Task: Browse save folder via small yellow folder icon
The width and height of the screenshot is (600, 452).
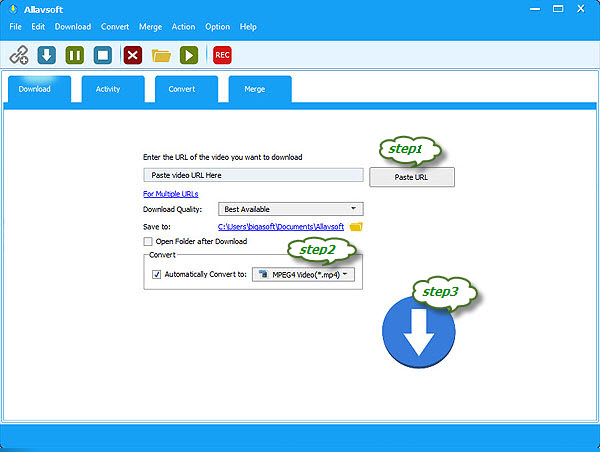Action: tap(356, 227)
